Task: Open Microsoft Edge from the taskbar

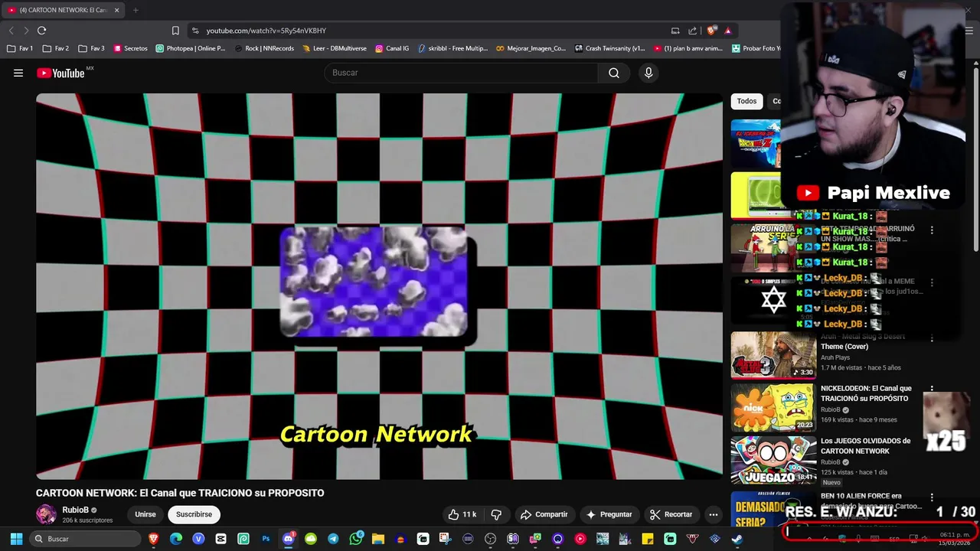Action: click(176, 539)
